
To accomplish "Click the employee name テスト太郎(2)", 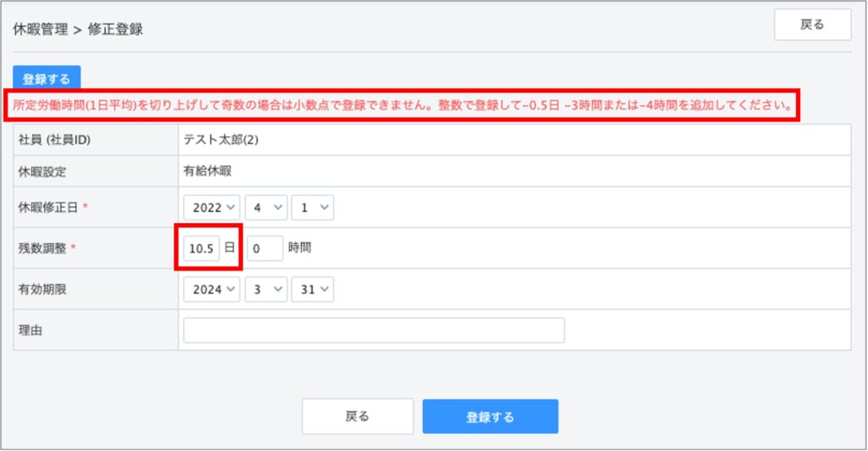I will pos(220,139).
